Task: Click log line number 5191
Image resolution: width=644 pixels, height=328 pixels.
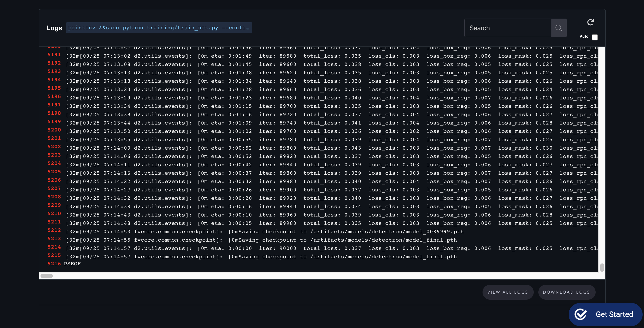Action: click(x=54, y=55)
